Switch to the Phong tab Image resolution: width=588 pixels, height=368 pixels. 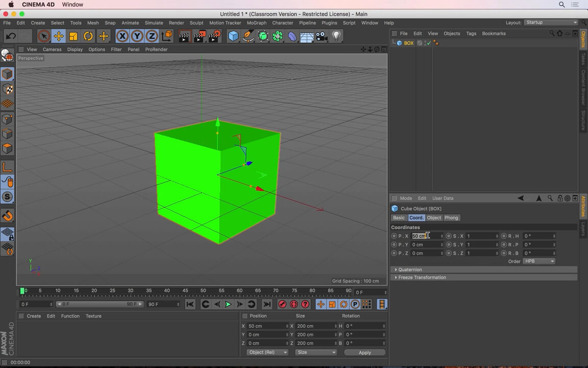[451, 217]
